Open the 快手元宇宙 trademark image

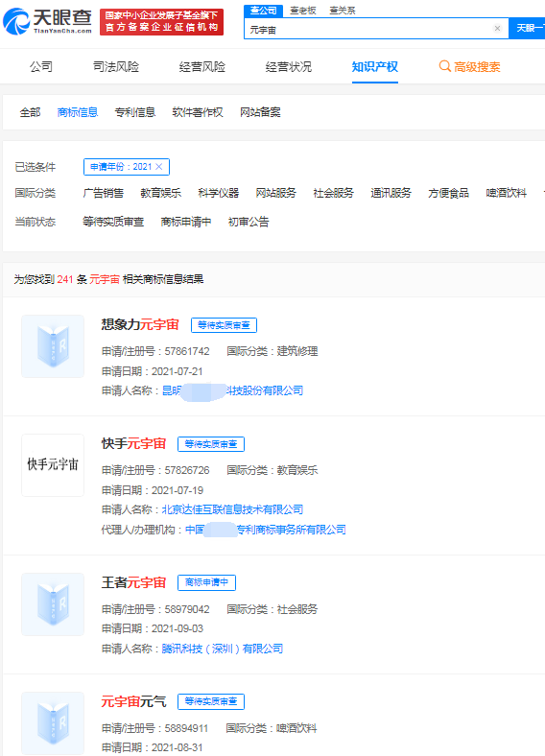[53, 465]
